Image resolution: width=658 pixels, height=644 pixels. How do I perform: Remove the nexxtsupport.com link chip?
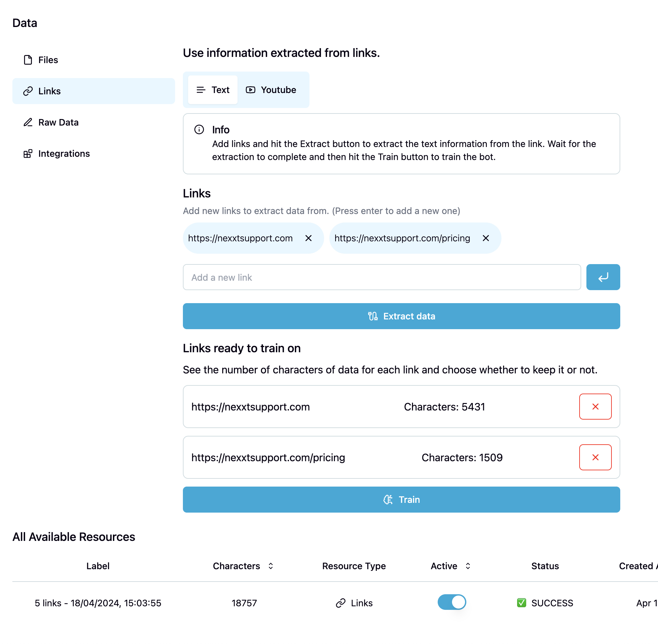click(x=308, y=238)
